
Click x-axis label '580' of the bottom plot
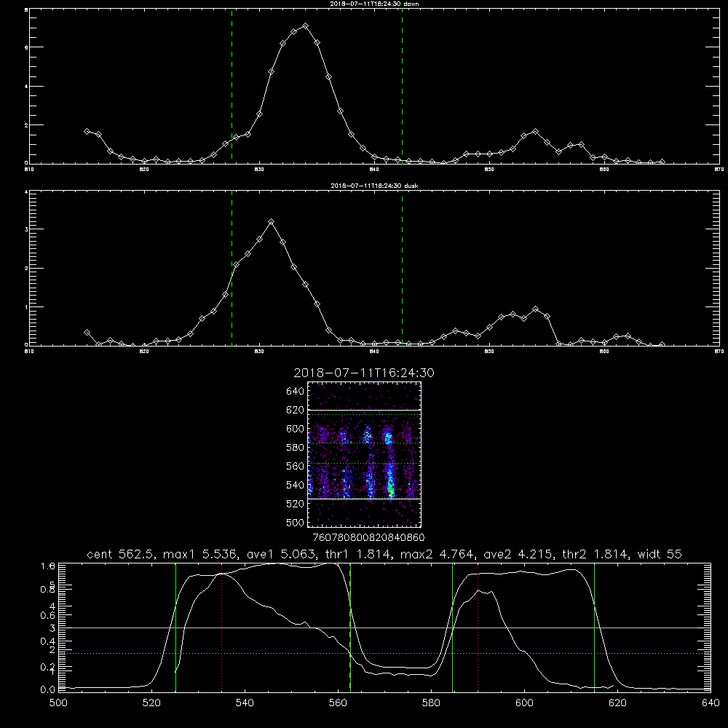[431, 703]
